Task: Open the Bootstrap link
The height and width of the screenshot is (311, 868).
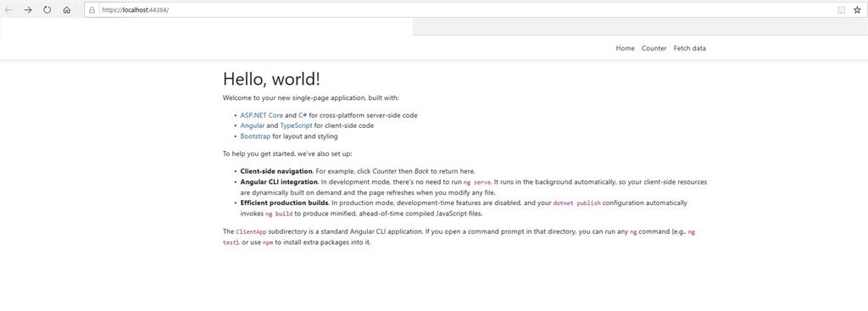Action: click(255, 136)
